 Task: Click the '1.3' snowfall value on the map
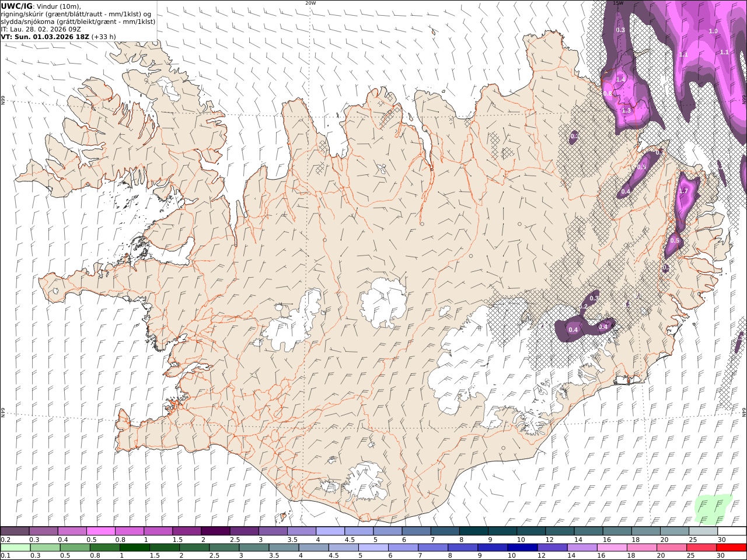pos(626,110)
